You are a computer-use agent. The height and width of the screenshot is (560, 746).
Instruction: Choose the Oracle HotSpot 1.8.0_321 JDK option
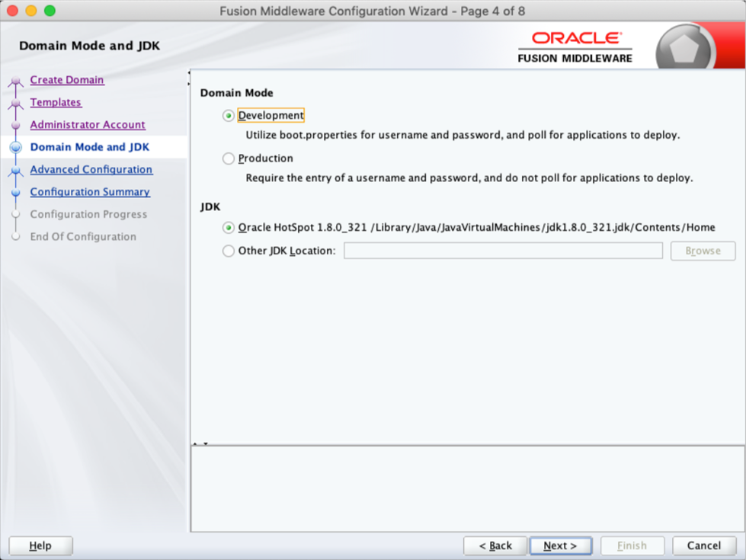point(229,228)
